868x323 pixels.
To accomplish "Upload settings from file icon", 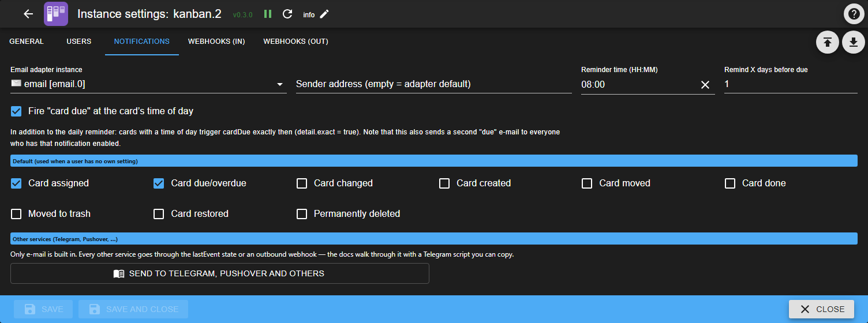I will 827,42.
